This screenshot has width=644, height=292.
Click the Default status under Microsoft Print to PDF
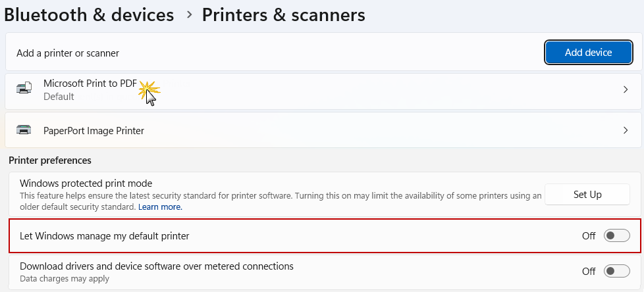[x=59, y=97]
